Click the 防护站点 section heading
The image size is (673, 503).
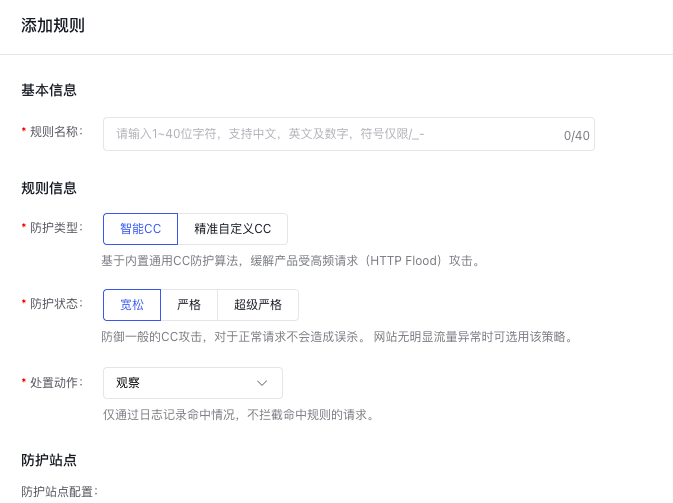[49, 460]
